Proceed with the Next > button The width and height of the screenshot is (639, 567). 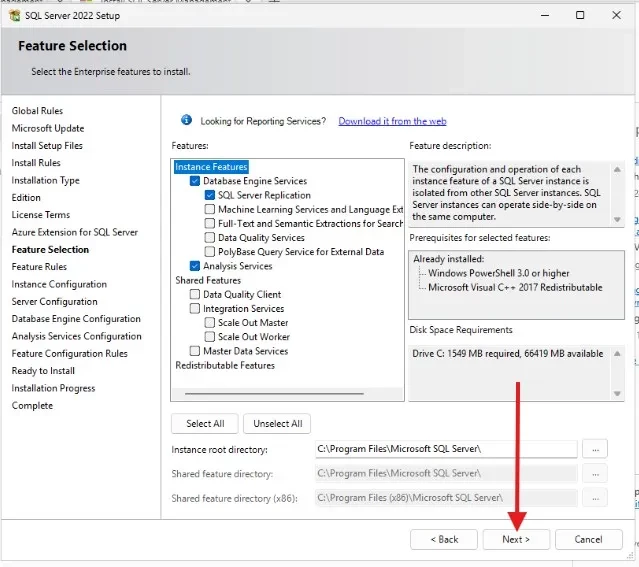(x=516, y=539)
